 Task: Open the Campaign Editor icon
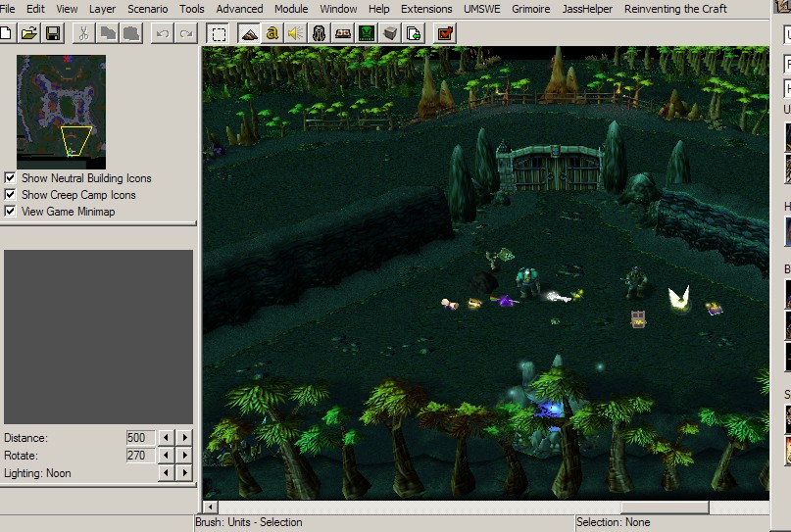coord(343,33)
